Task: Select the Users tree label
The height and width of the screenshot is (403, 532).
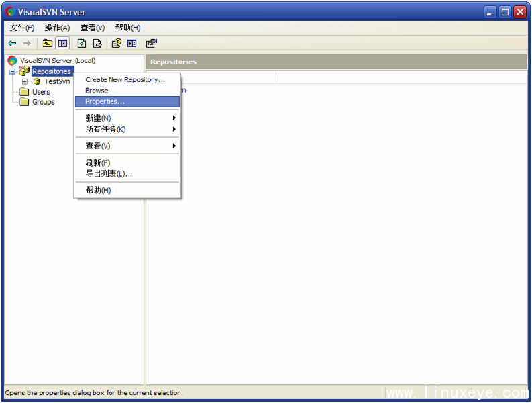Action: (x=41, y=92)
